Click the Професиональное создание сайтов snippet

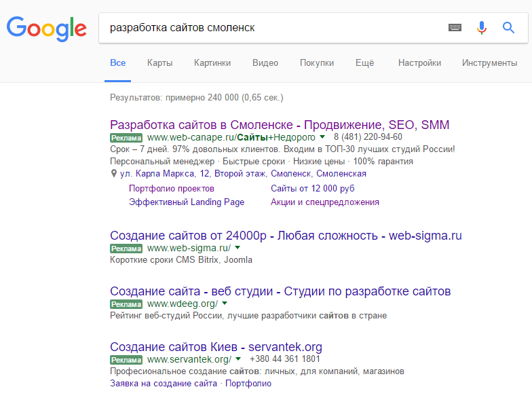click(x=257, y=371)
